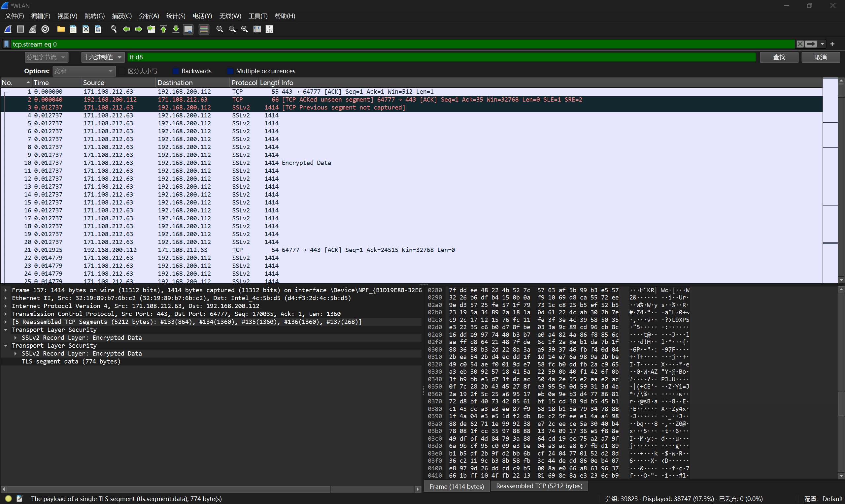Click the open capture file folder icon
This screenshot has width=845, height=504.
point(61,29)
